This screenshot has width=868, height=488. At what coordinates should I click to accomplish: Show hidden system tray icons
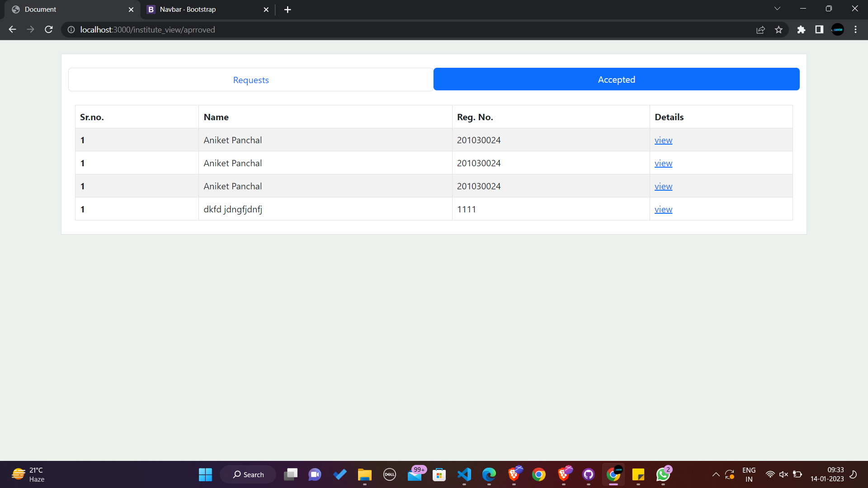(x=716, y=474)
